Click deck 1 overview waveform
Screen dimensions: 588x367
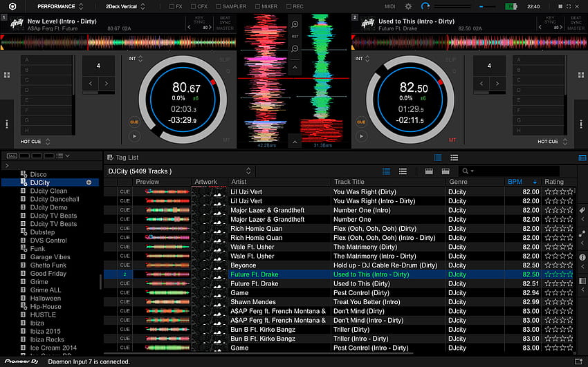point(119,42)
